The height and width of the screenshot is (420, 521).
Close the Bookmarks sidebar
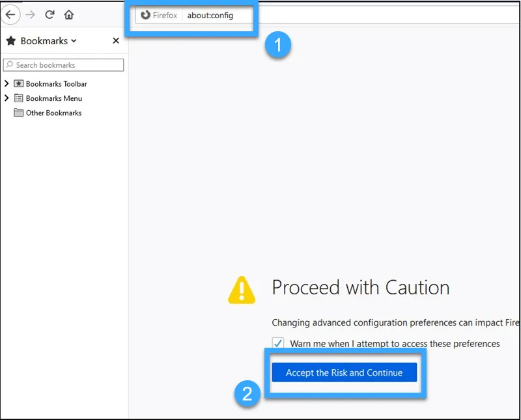[x=116, y=41]
